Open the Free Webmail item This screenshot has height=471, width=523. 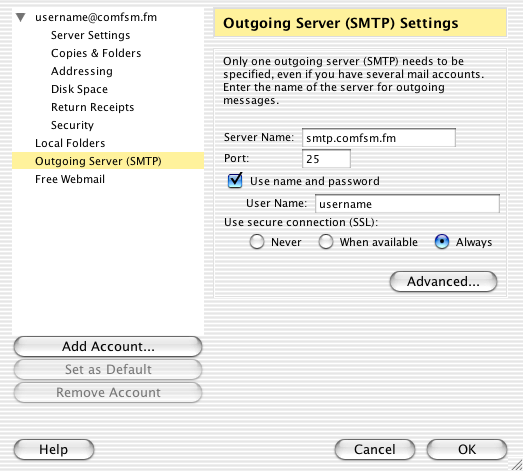pos(70,179)
